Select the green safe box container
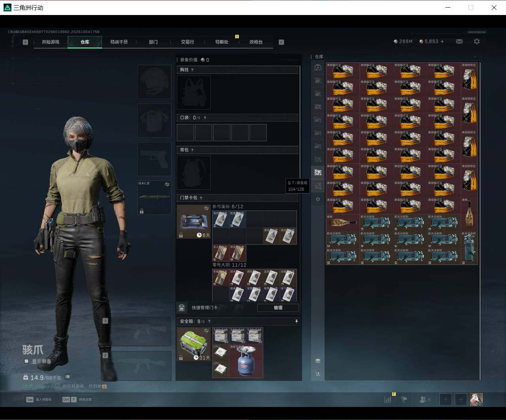Screen dimensions: 506x420 coord(193,344)
